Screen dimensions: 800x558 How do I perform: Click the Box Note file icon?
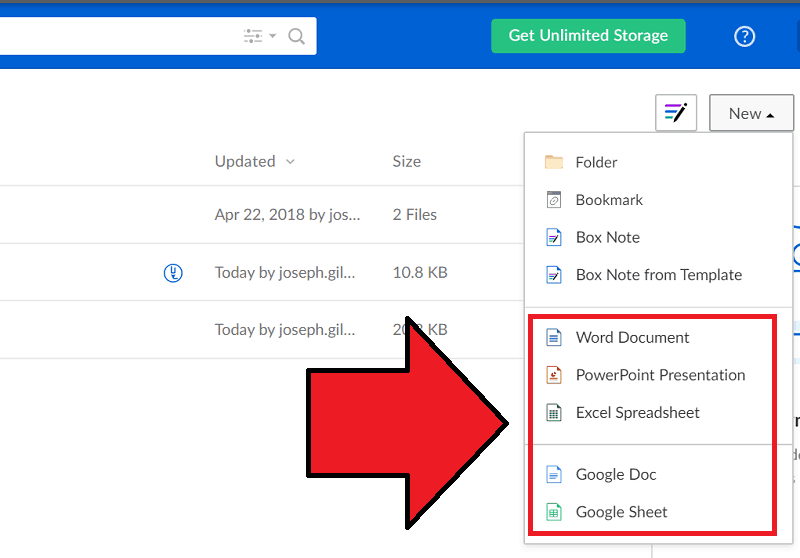coord(554,237)
